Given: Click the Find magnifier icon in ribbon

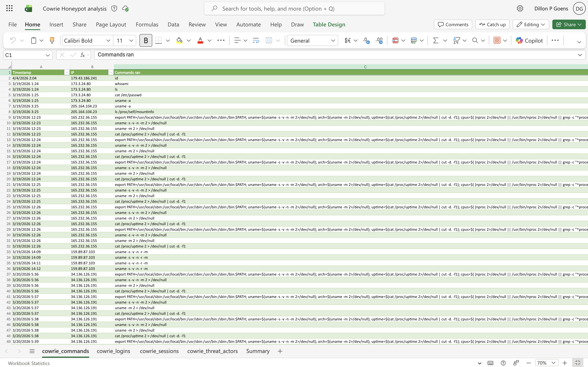Looking at the screenshot, I should [475, 40].
